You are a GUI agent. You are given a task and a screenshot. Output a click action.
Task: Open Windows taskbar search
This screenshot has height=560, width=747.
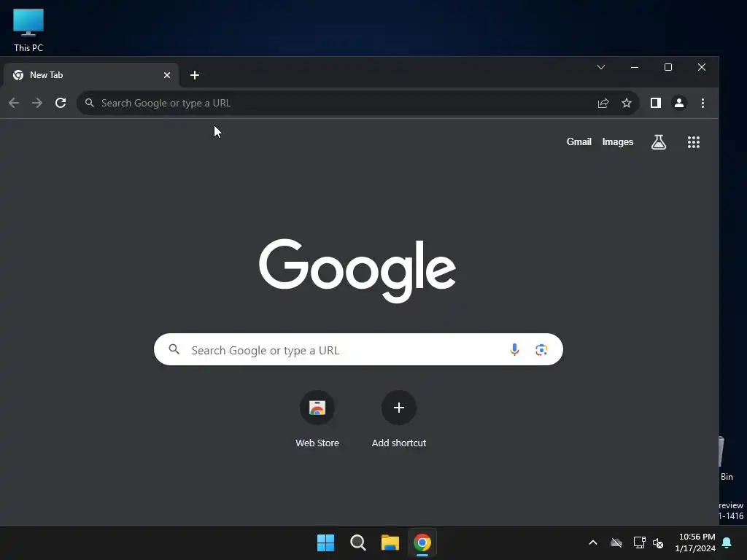(357, 542)
